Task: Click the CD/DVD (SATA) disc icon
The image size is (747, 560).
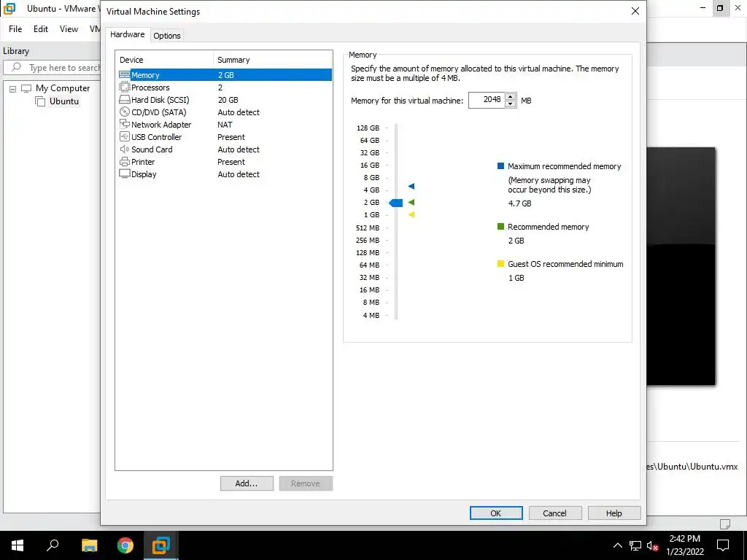Action: tap(124, 112)
